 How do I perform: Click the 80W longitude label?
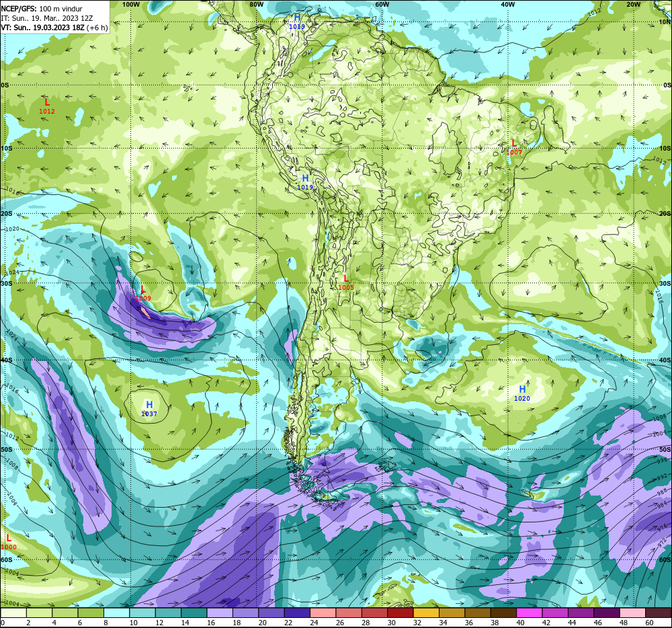[256, 4]
